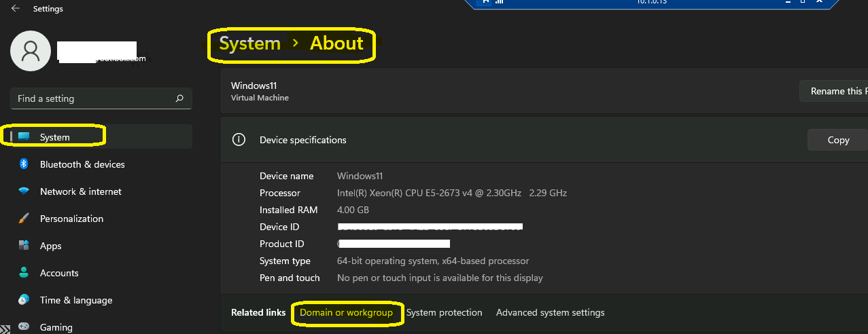This screenshot has height=334, width=868.
Task: Select the Personalization paintbrush icon
Action: (x=24, y=219)
